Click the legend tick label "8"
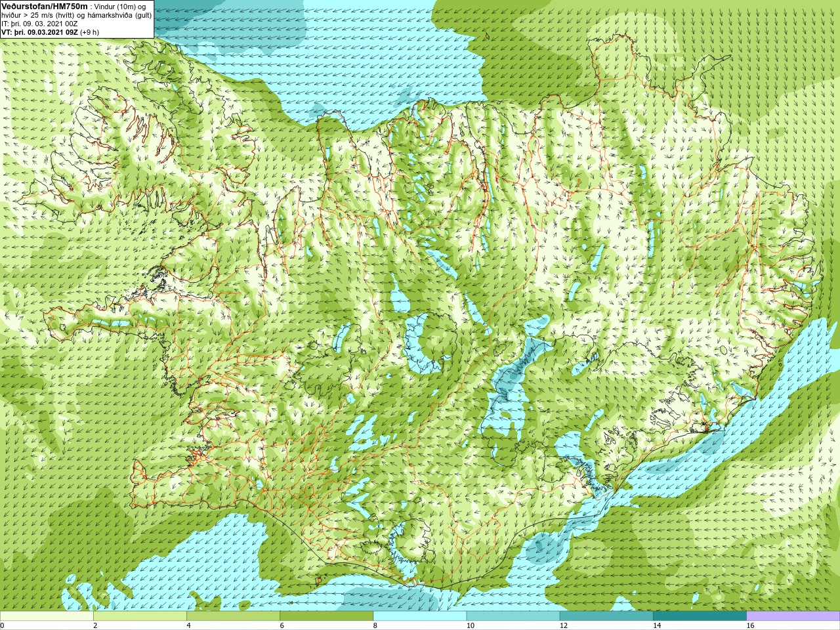 [375, 625]
